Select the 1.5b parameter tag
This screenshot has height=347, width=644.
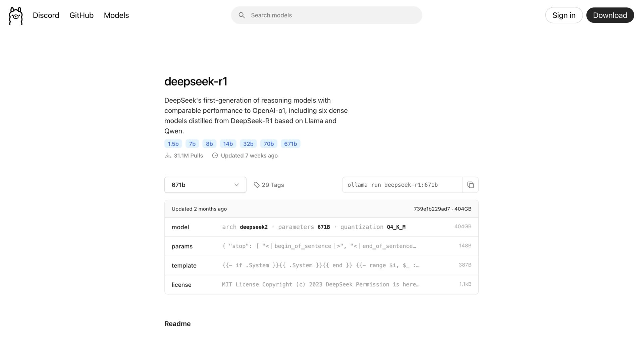[173, 143]
